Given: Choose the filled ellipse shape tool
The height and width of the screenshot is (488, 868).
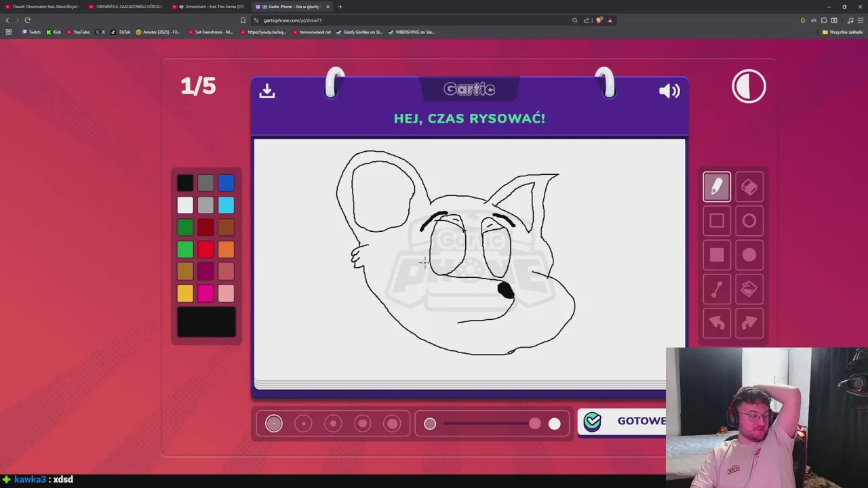Looking at the screenshot, I should tap(749, 255).
